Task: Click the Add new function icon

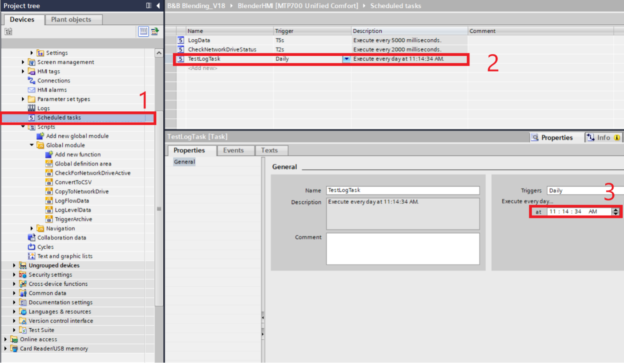Action: click(49, 154)
